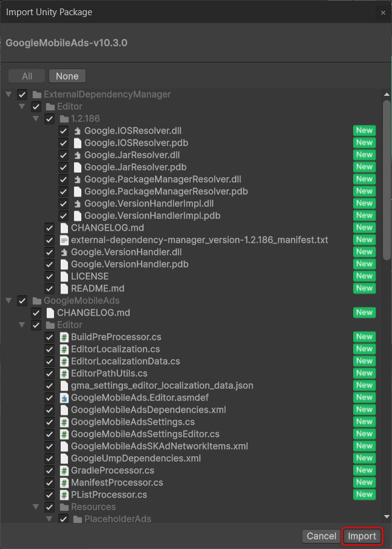This screenshot has width=392, height=549.
Task: Click the EditorPathUtils.cs script icon
Action: coord(64,374)
